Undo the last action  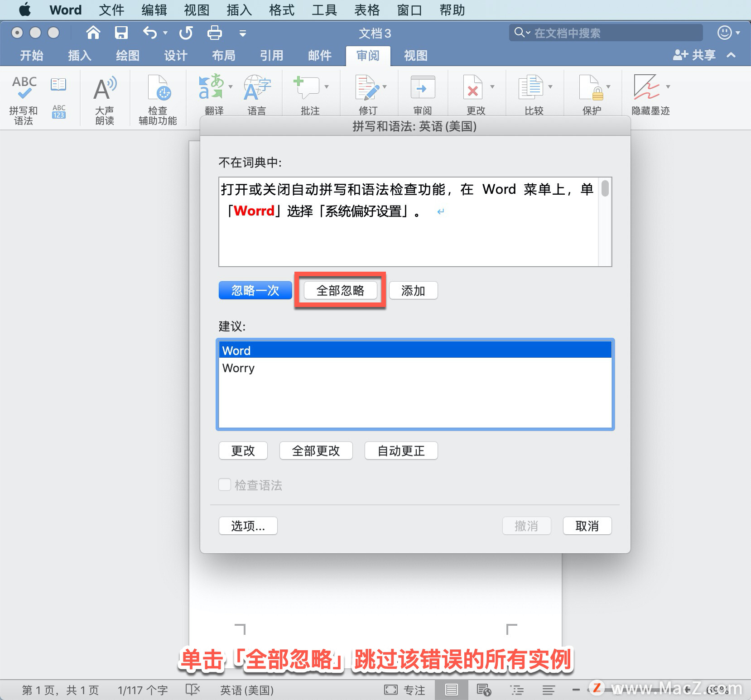pos(150,33)
